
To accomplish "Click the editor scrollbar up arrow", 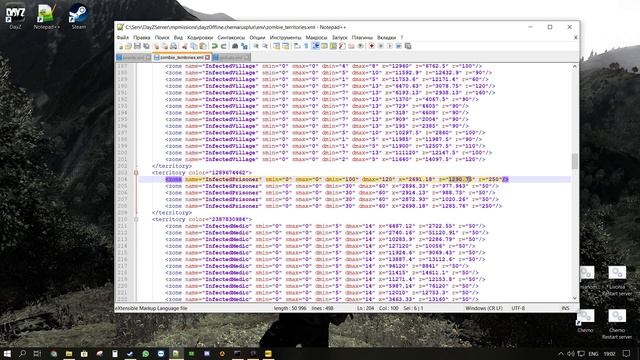I will (x=575, y=66).
